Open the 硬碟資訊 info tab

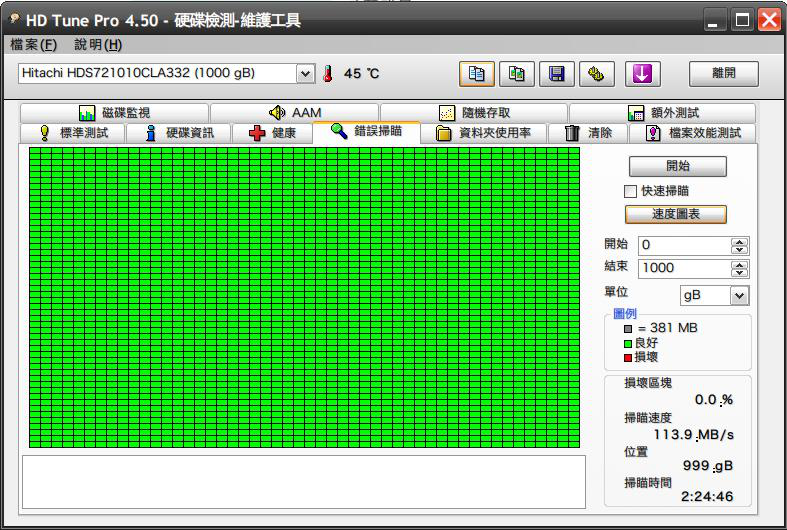point(179,133)
